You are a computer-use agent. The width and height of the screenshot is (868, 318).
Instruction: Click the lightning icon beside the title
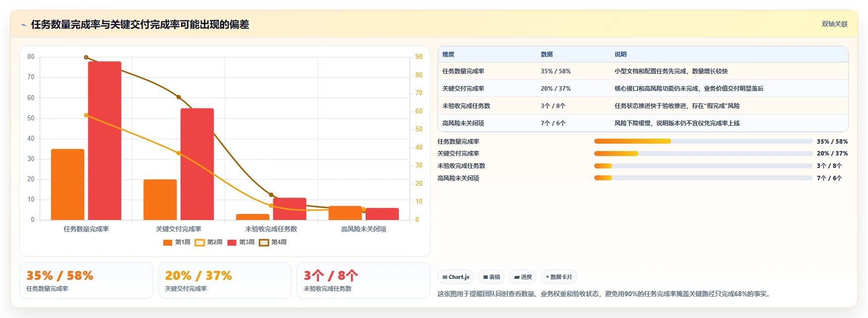[x=23, y=25]
